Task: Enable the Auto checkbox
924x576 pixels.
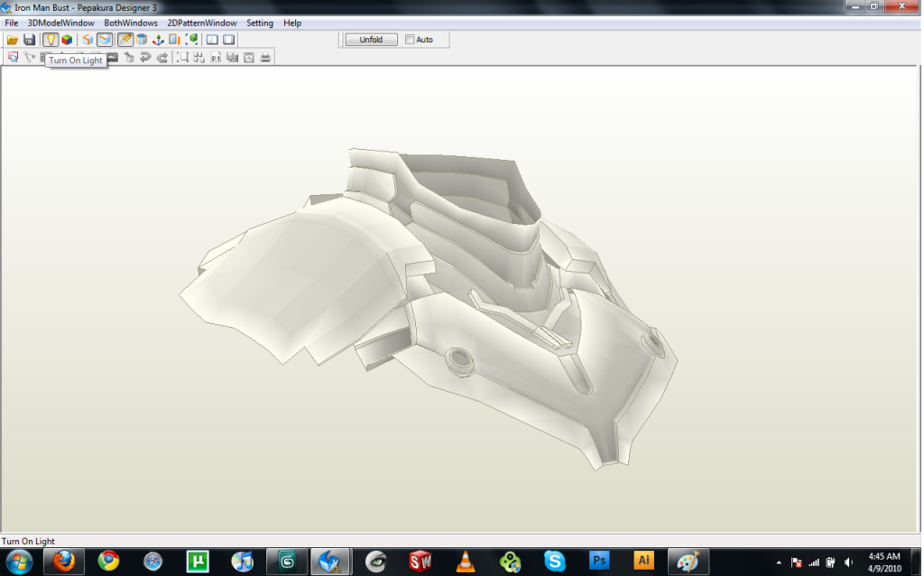Action: (x=411, y=40)
